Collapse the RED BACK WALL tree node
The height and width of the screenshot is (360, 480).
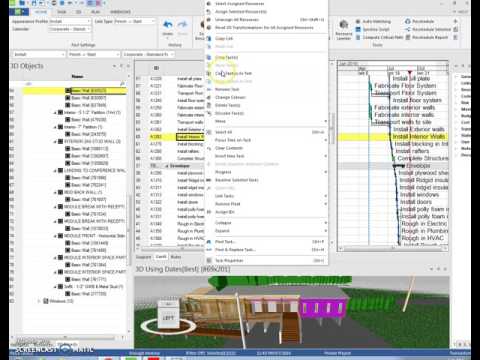[x=56, y=192]
